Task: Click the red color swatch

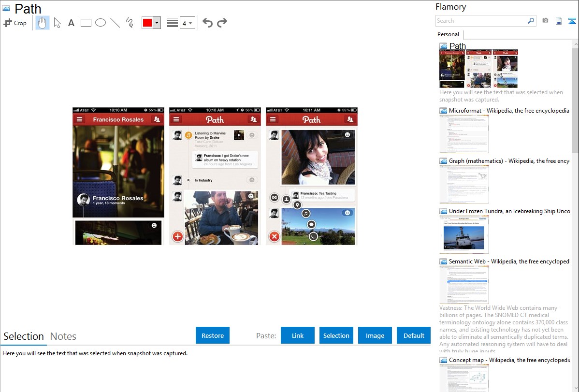Action: pyautogui.click(x=147, y=23)
